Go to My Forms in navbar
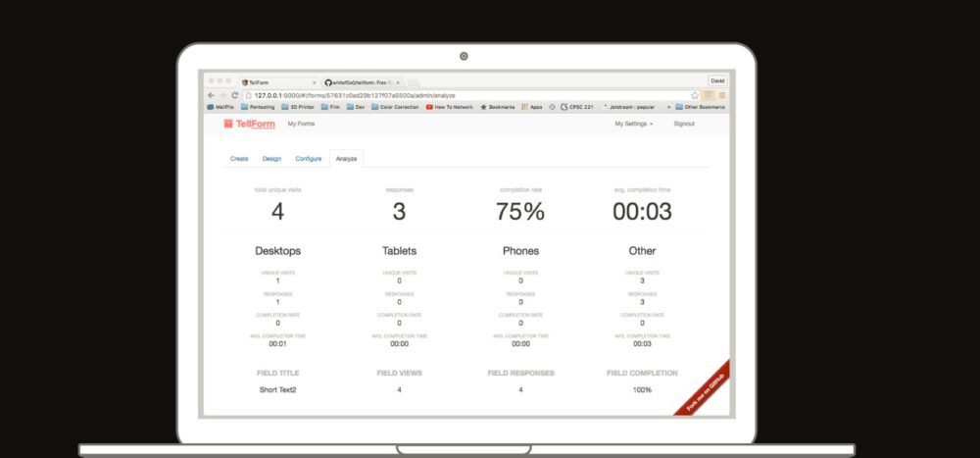The image size is (980, 458). (x=301, y=125)
